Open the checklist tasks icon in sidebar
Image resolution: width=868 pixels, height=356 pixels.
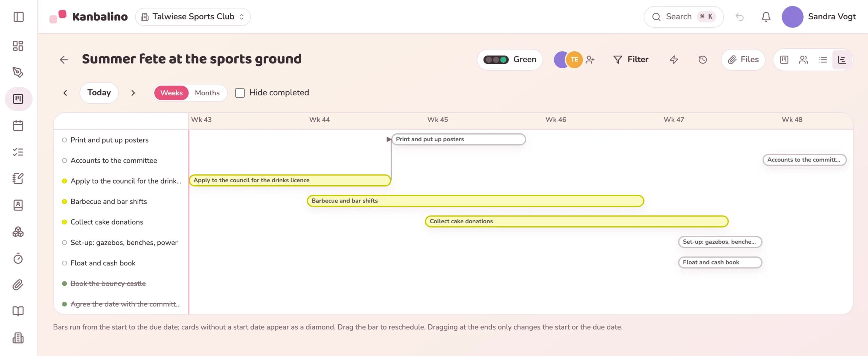click(x=18, y=152)
